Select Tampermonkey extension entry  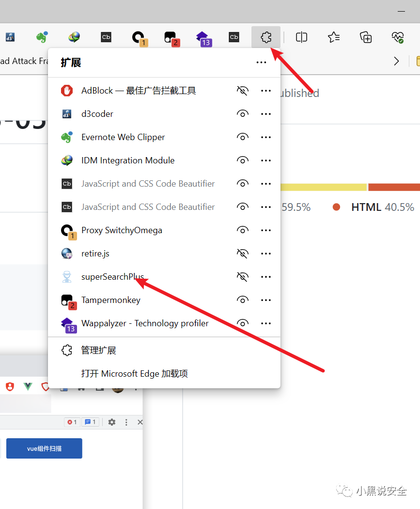(110, 300)
